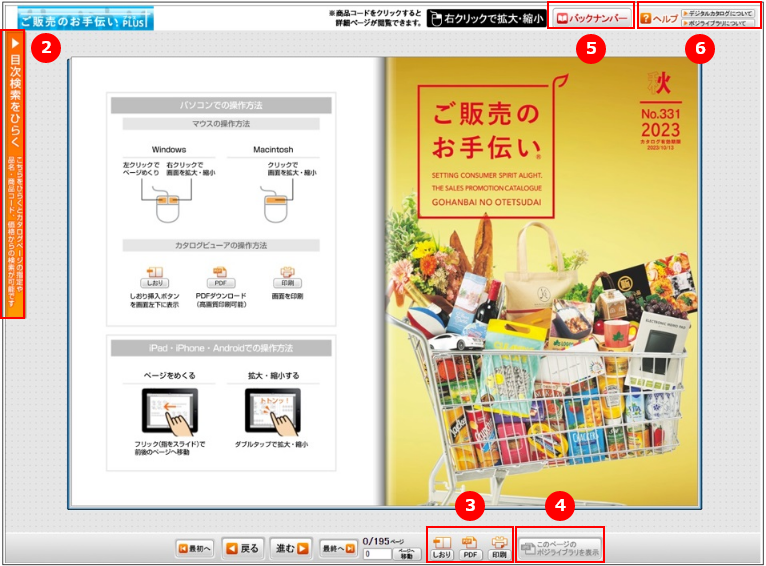Go back one page with 戻る
Viewport: 766px width, 566px height.
coord(242,548)
